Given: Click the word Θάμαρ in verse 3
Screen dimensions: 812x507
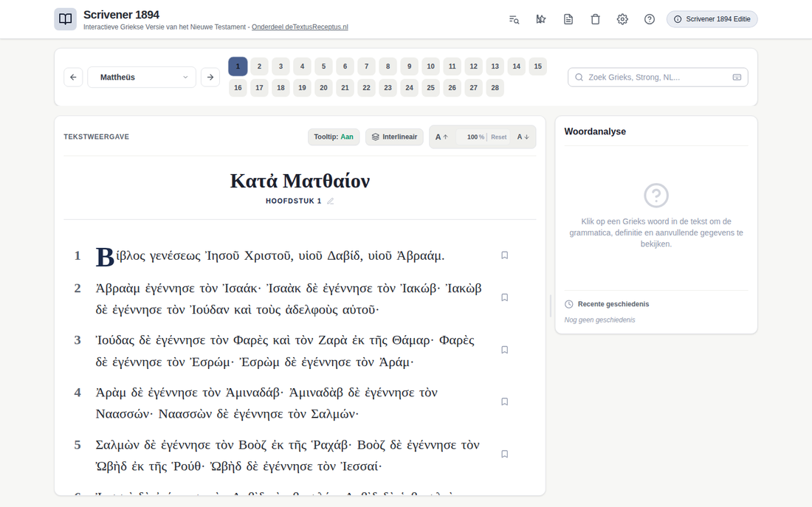Looking at the screenshot, I should coord(412,340).
